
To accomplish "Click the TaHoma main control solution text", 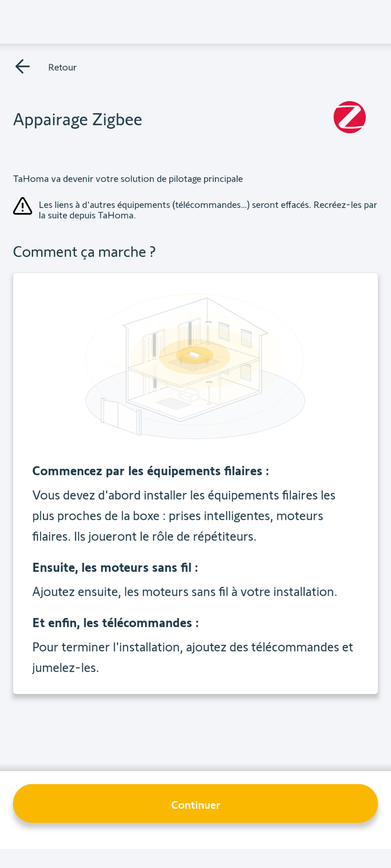I will click(128, 179).
